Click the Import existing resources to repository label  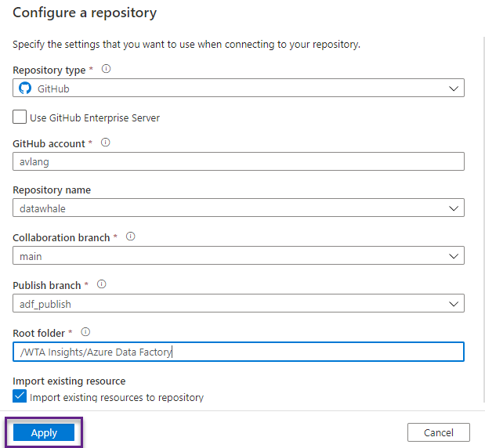(x=117, y=397)
